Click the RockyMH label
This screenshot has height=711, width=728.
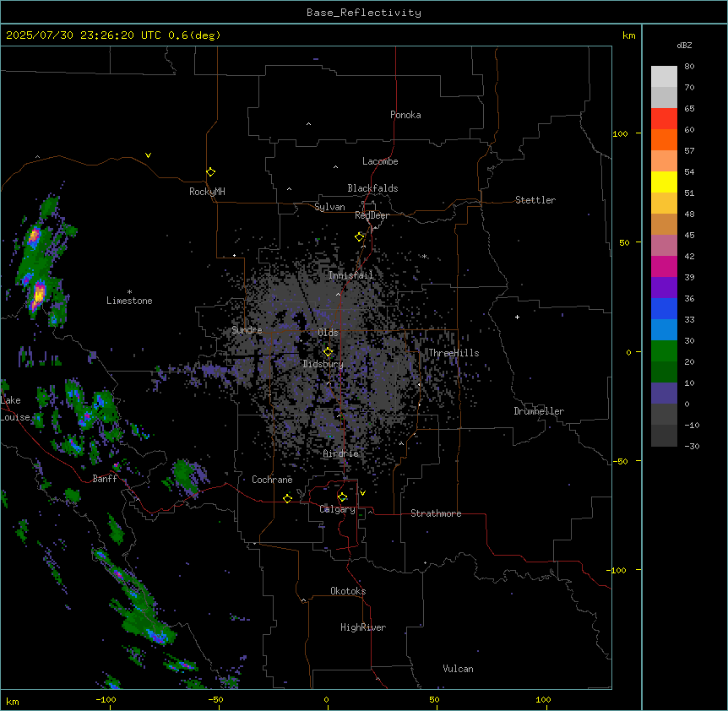coord(207,192)
